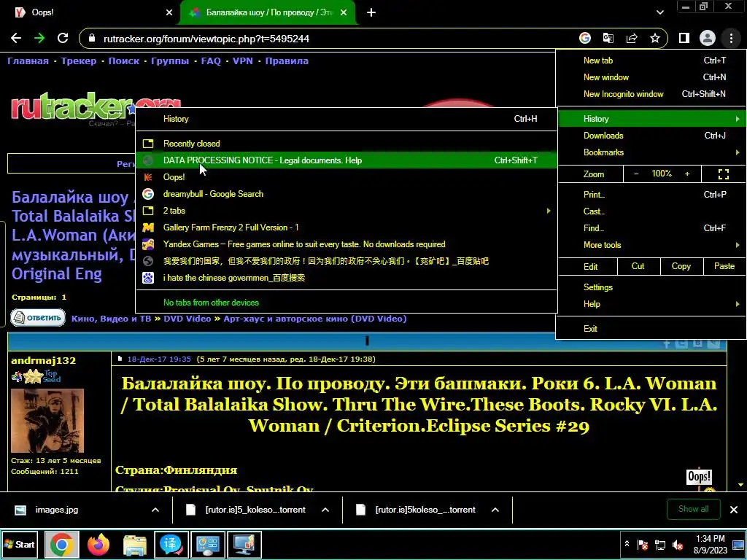Select New tab in Chrome menu
Viewport: 747px width, 560px height.
click(651, 61)
